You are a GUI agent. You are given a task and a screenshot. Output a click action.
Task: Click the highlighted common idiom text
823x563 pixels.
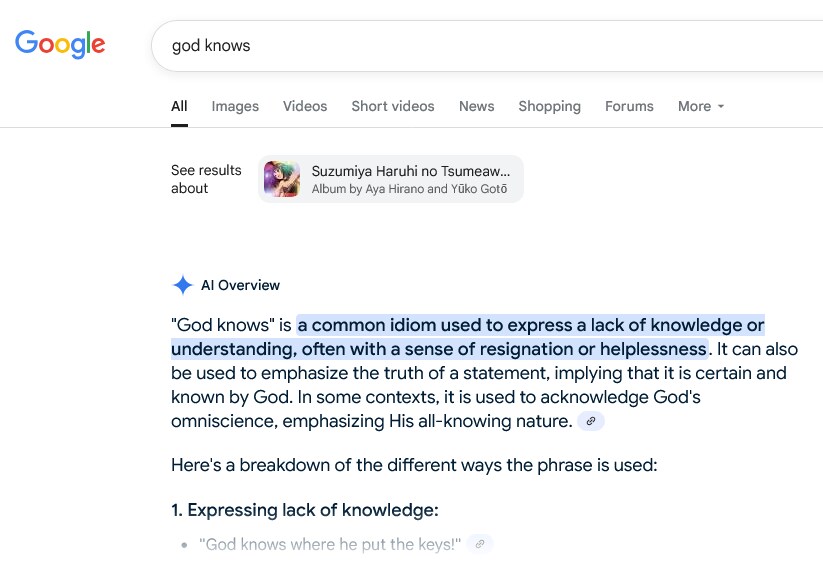pos(468,337)
